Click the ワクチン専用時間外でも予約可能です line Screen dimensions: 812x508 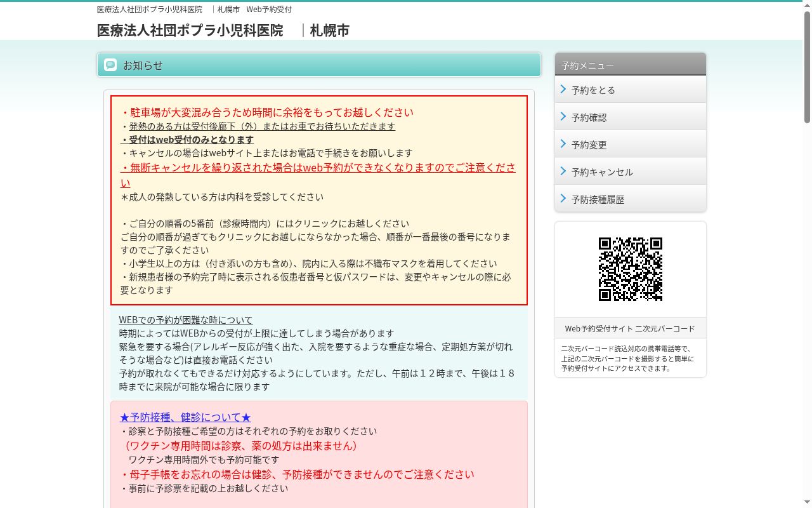(204, 460)
